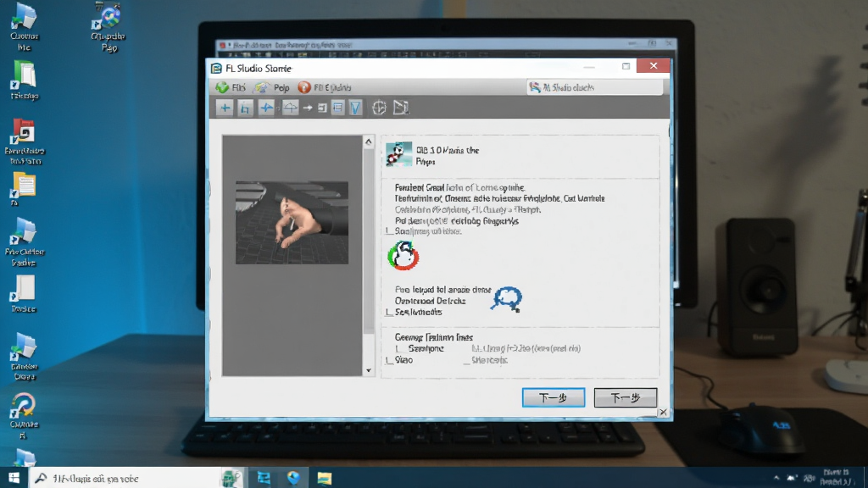
Task: Open the blue map-pin taskbar app
Action: (x=292, y=478)
